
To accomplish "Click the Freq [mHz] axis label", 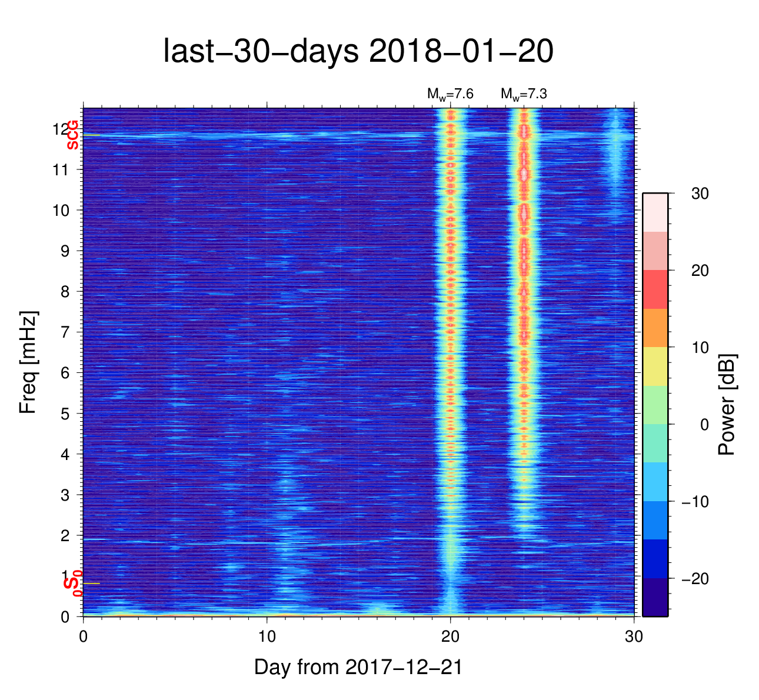I will point(28,362).
